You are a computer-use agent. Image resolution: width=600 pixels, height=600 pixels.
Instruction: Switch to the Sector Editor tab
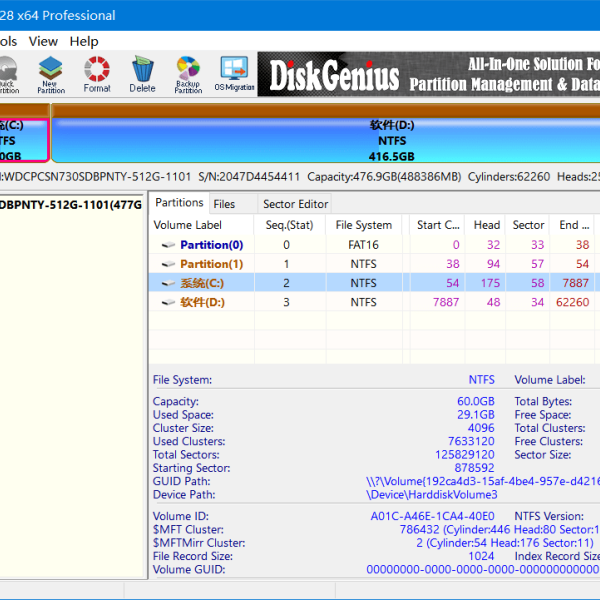295,204
